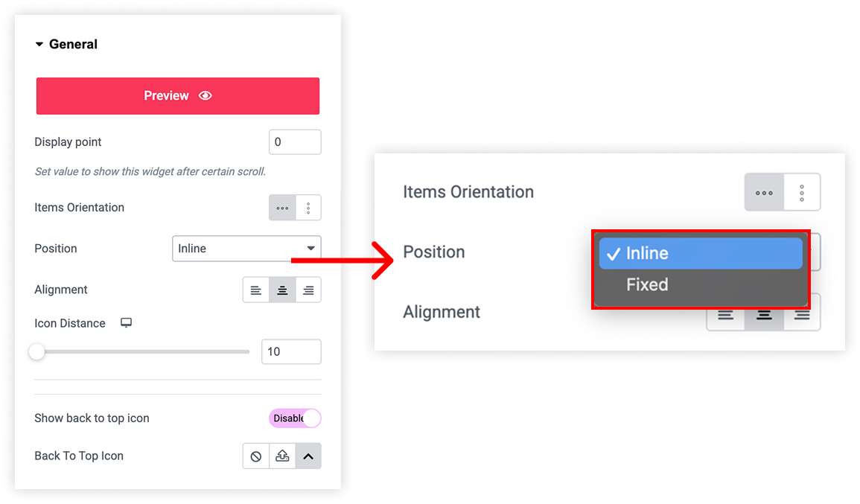
Task: Select horizontal orientation in the zoomed panel
Action: (x=764, y=193)
